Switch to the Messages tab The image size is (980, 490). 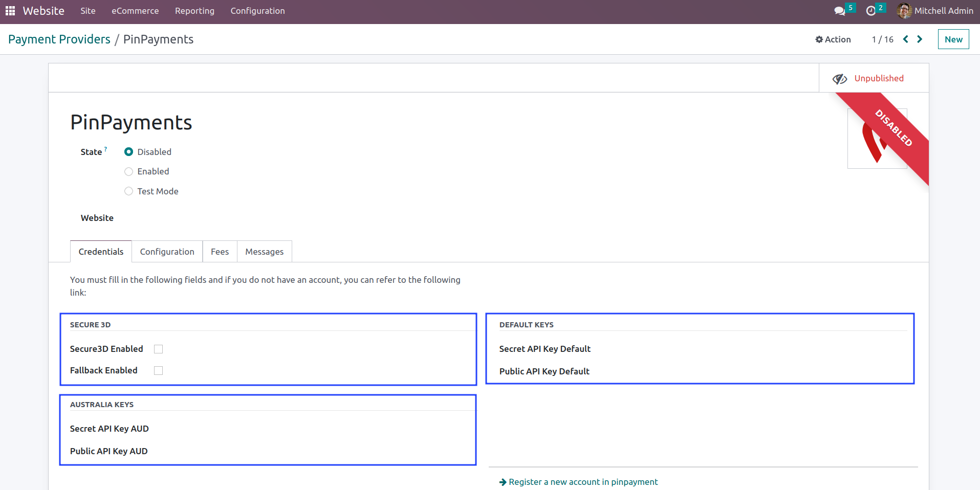265,252
